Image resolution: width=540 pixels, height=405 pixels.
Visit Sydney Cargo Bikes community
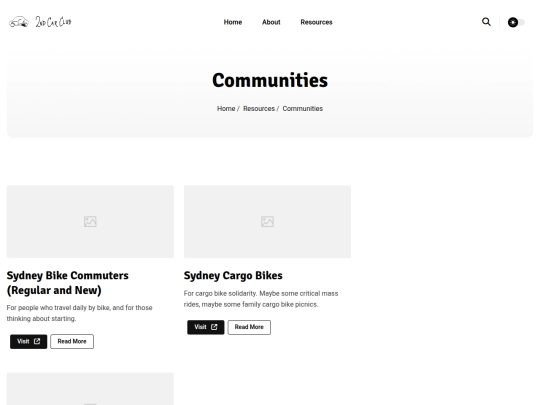pyautogui.click(x=206, y=327)
